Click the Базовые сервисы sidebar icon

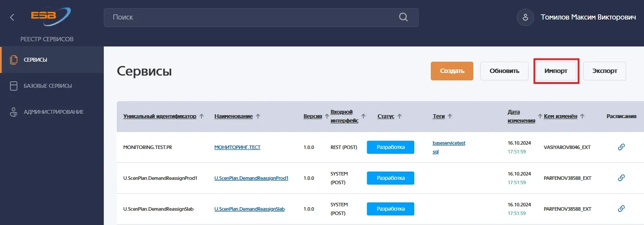(x=14, y=86)
